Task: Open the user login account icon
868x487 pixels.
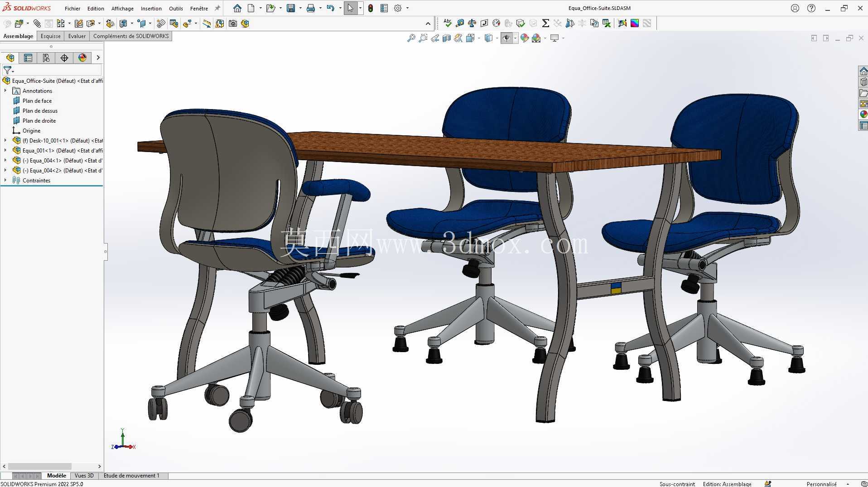Action: pos(795,8)
